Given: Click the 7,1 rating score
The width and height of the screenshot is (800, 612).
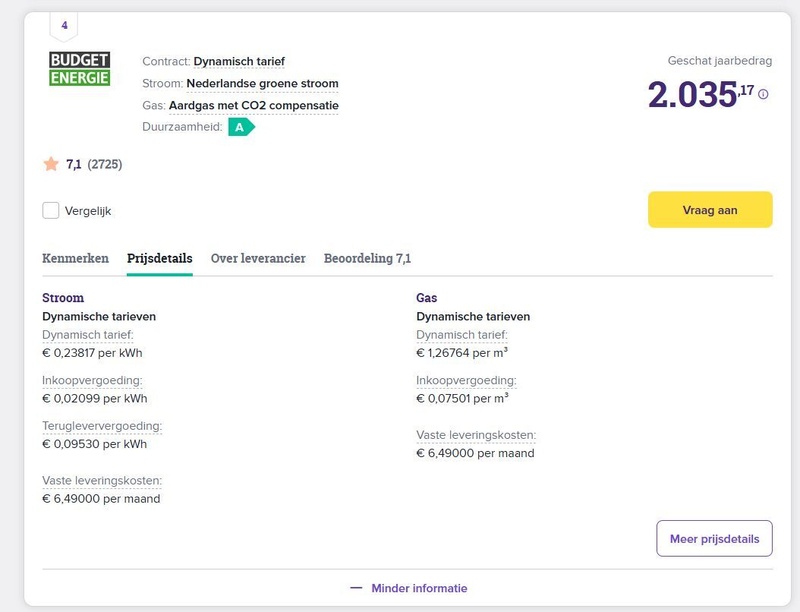Looking at the screenshot, I should click(73, 164).
